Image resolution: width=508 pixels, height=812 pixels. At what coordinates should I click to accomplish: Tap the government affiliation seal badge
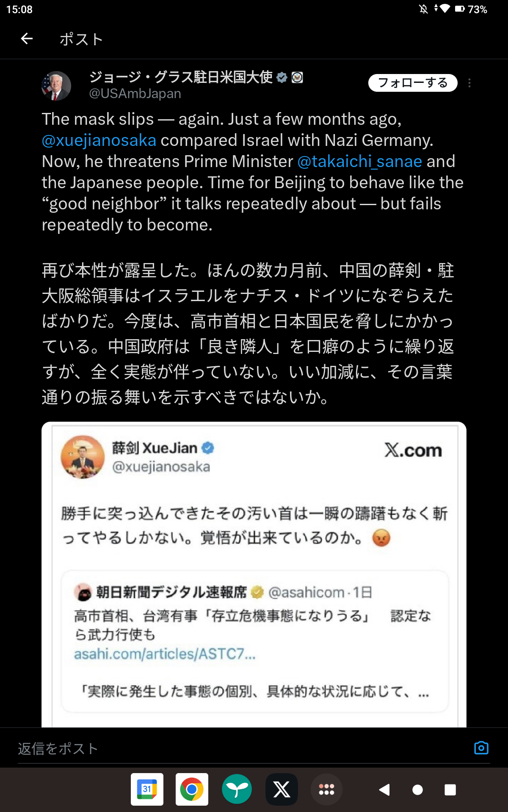coord(297,77)
